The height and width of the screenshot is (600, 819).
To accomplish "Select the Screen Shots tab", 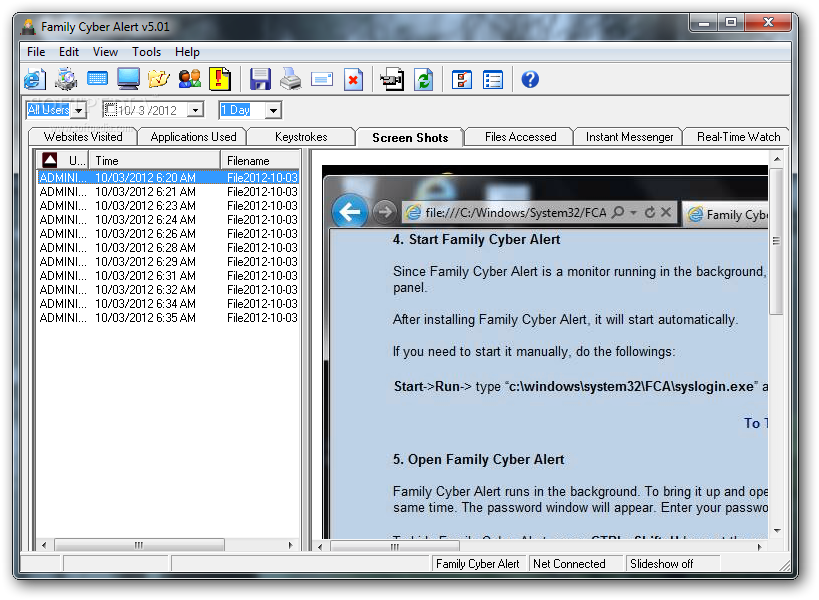I will pyautogui.click(x=410, y=137).
